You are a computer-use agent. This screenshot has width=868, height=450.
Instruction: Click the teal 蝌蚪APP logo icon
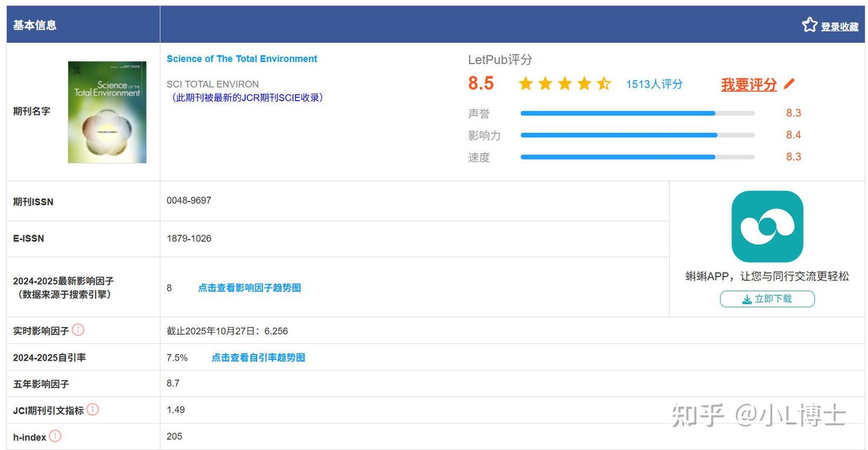pos(767,227)
